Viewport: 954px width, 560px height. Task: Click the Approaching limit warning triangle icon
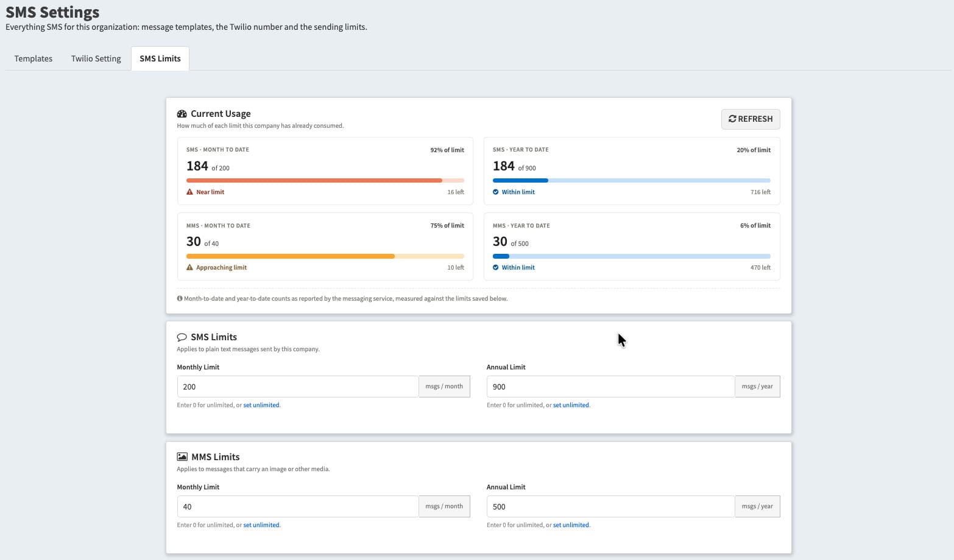(189, 267)
